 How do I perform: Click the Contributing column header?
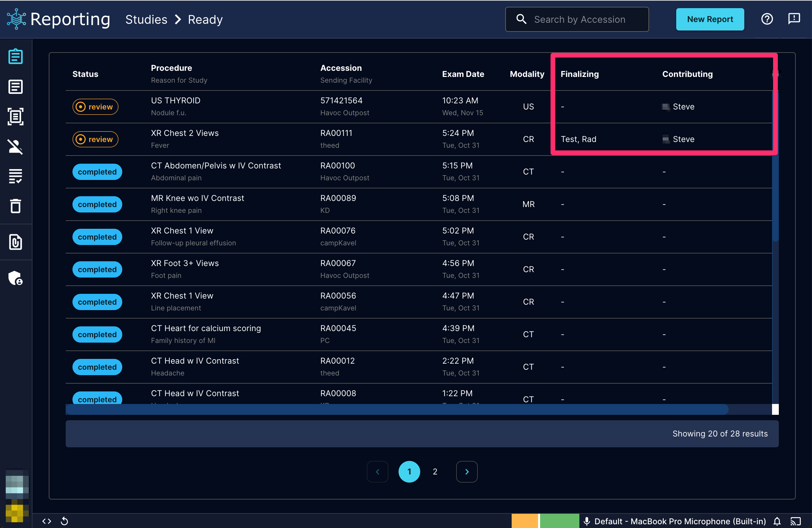coord(687,74)
